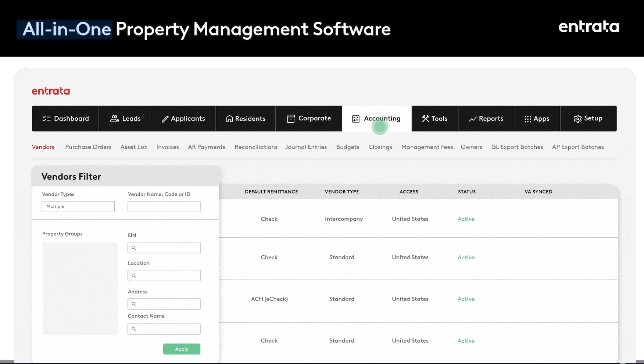Select the Dashboard checklist icon
The width and height of the screenshot is (644, 364).
[x=46, y=118]
